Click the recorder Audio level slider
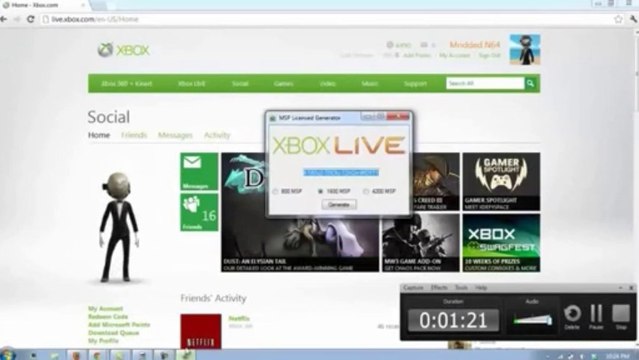Screen dimensions: 639x360 click(532, 320)
